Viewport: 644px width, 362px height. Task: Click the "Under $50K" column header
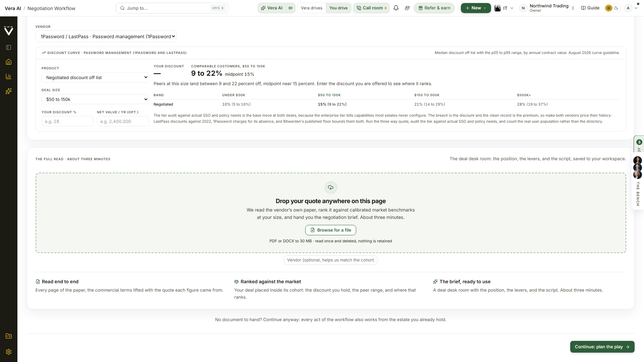(234, 95)
